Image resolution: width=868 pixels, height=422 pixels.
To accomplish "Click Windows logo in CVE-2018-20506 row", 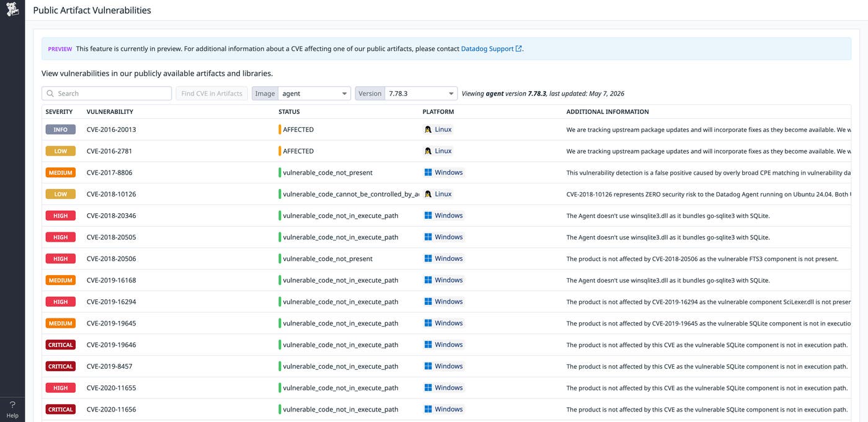I will 428,258.
